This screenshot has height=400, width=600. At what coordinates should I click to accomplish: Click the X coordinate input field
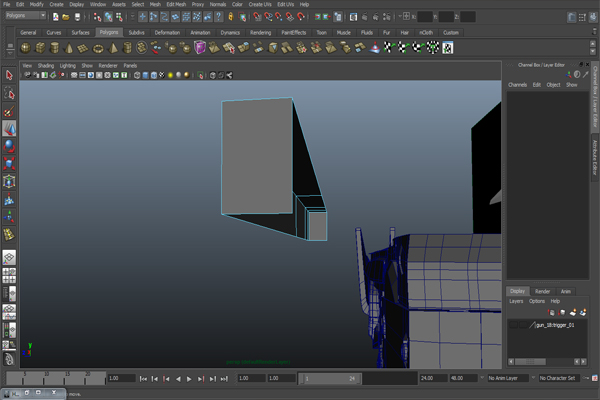point(425,16)
